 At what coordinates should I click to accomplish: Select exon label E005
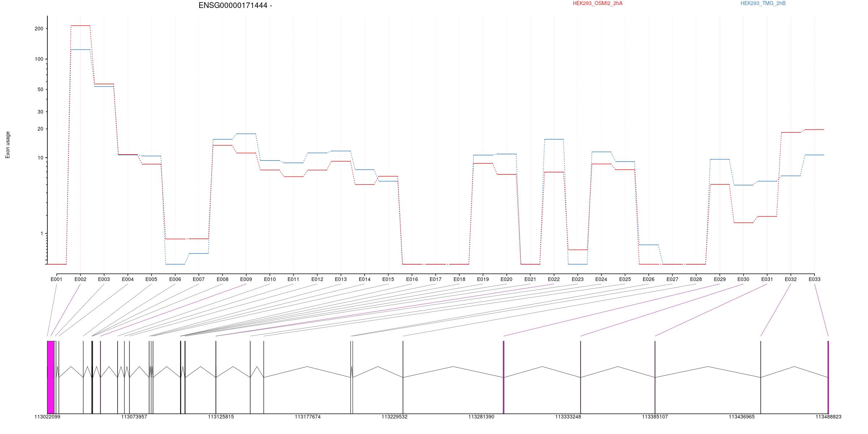coord(151,279)
